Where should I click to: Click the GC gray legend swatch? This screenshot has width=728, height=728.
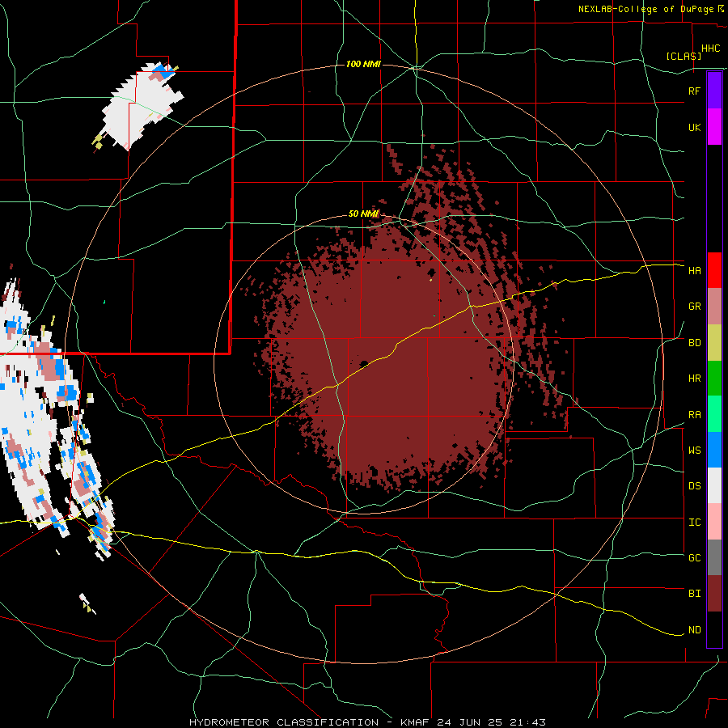(x=714, y=557)
